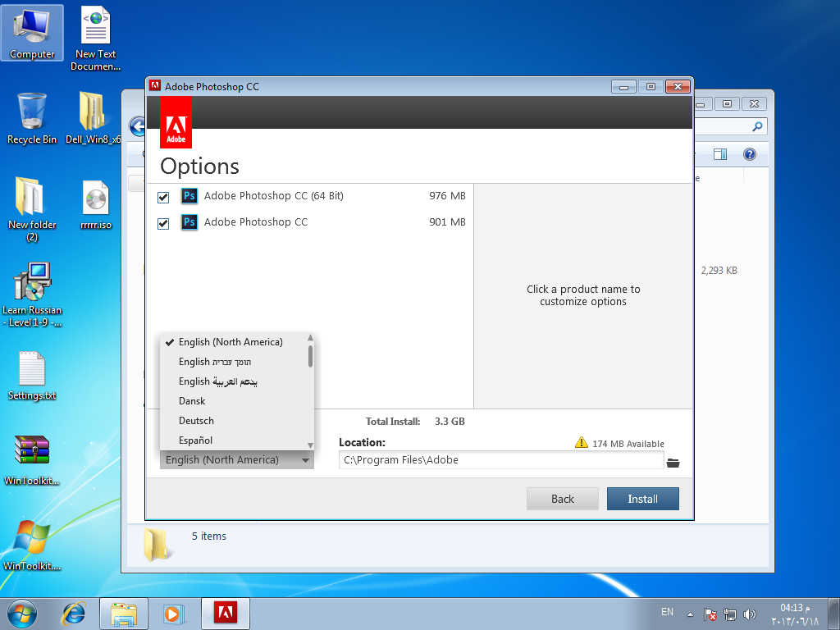Select Settings.txt file on desktop
Viewport: 840px width, 630px height.
tap(32, 375)
